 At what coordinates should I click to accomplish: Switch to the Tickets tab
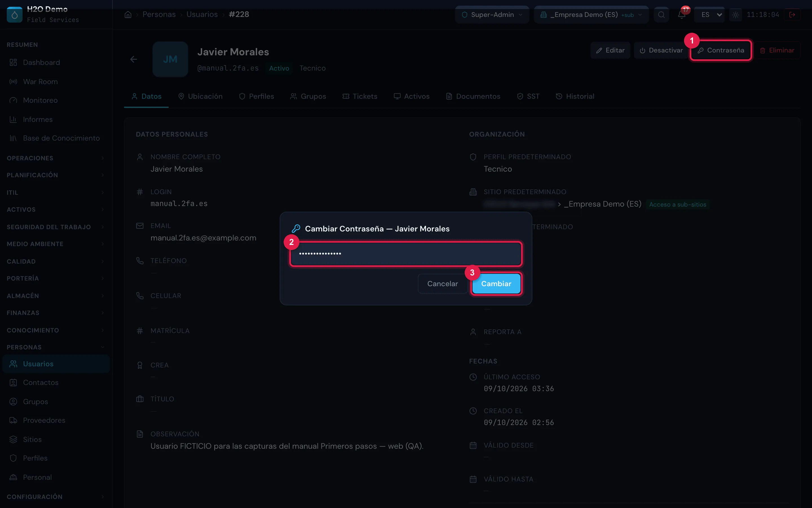click(x=360, y=97)
